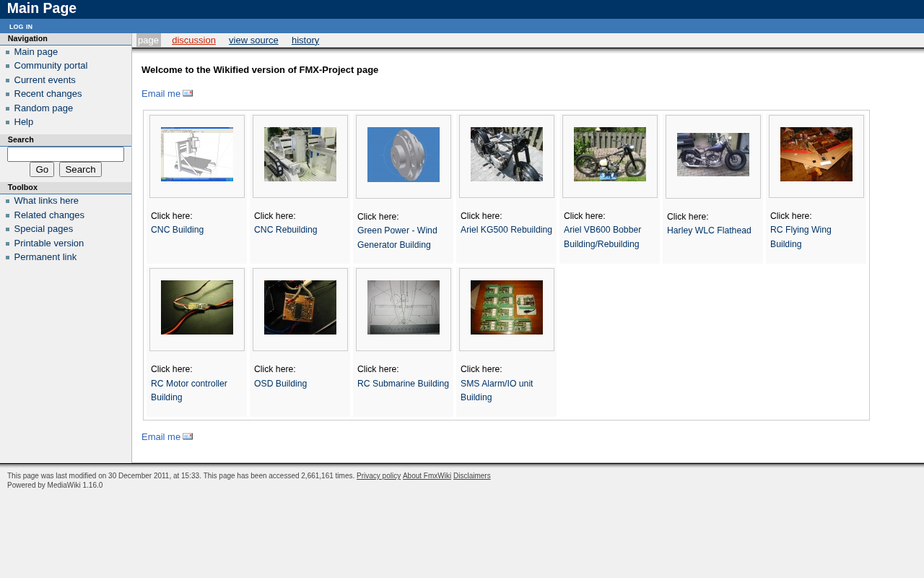
Task: Open the history tab
Action: pos(305,40)
